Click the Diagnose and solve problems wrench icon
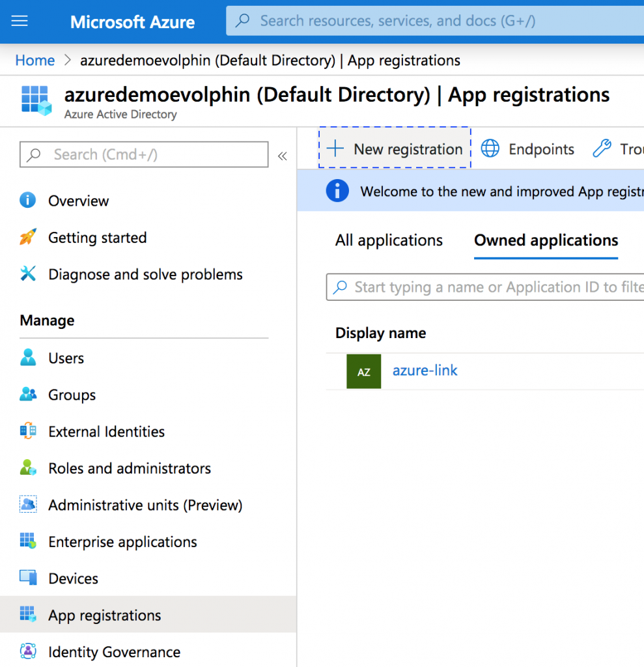 [28, 274]
